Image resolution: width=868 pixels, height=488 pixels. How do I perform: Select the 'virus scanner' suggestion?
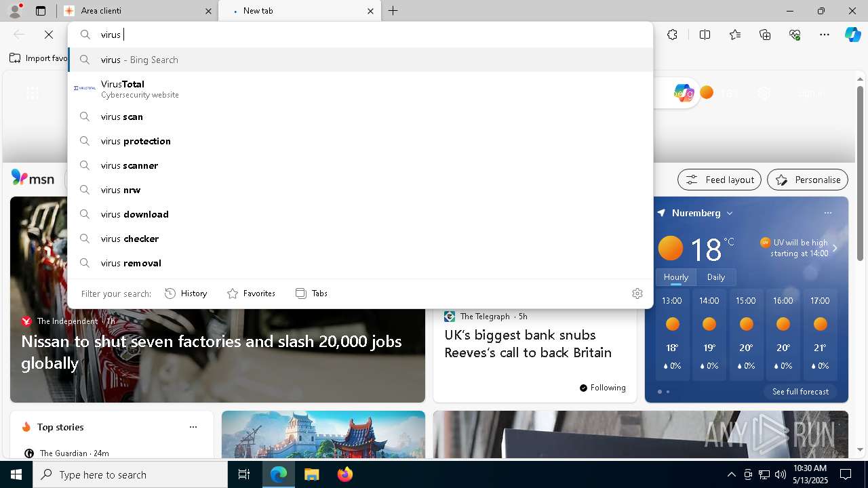360,165
